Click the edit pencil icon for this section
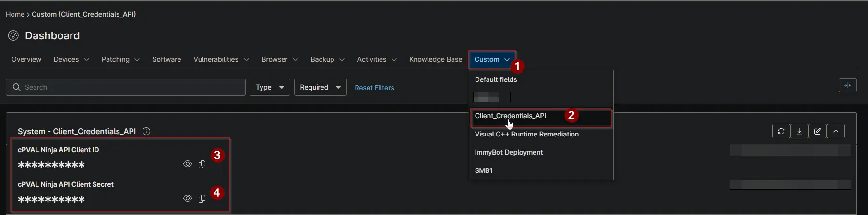 point(818,131)
